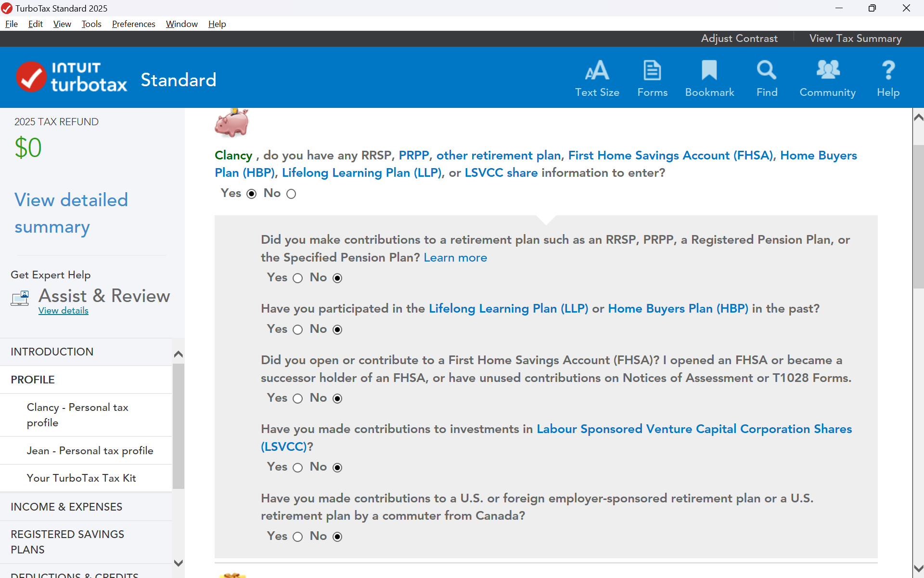Open the Find magnifier icon

click(x=766, y=71)
